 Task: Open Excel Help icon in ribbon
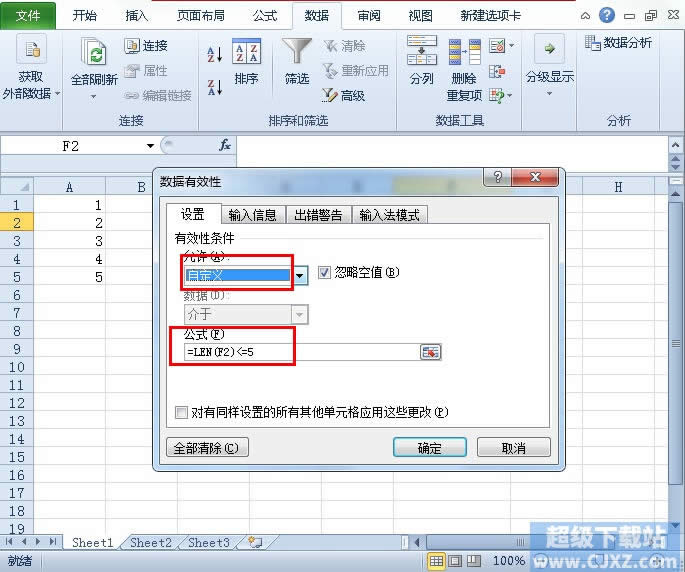pos(606,16)
